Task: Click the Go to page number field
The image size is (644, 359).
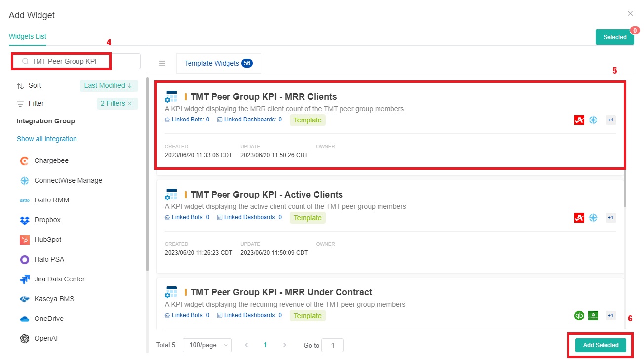Action: coord(333,345)
